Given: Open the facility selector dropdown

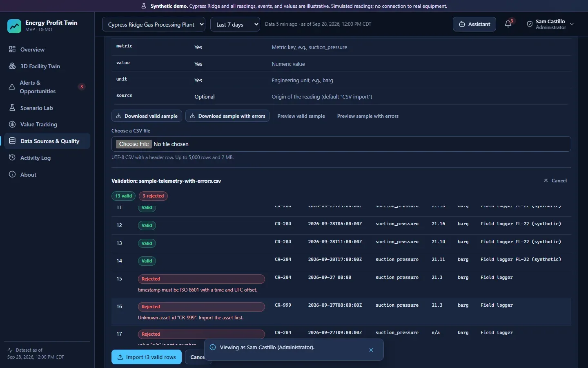Looking at the screenshot, I should [x=154, y=25].
